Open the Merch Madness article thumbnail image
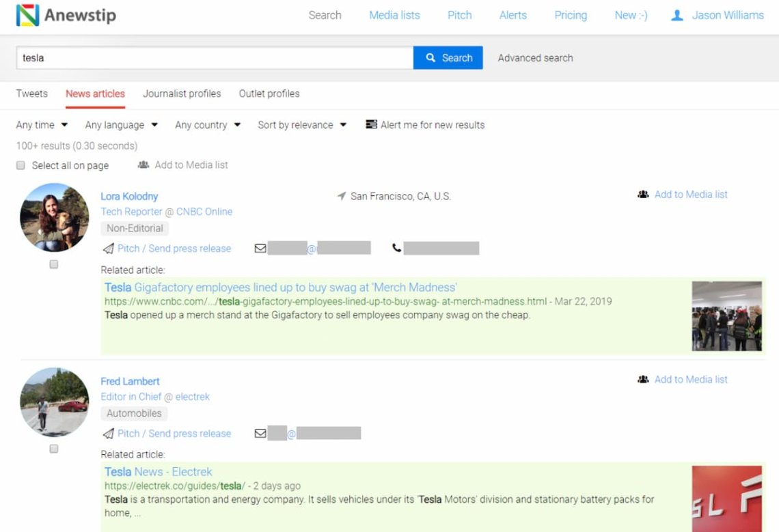The width and height of the screenshot is (779, 532). click(726, 316)
